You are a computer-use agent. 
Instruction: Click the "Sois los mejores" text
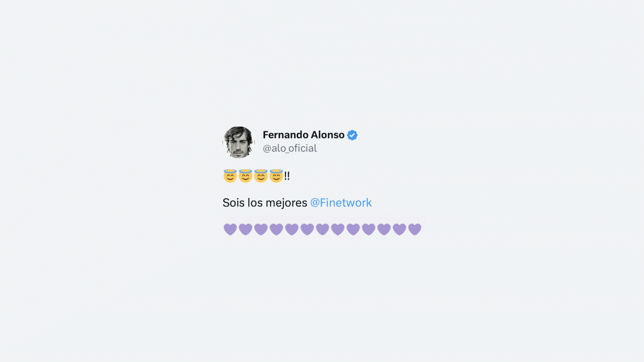point(265,203)
